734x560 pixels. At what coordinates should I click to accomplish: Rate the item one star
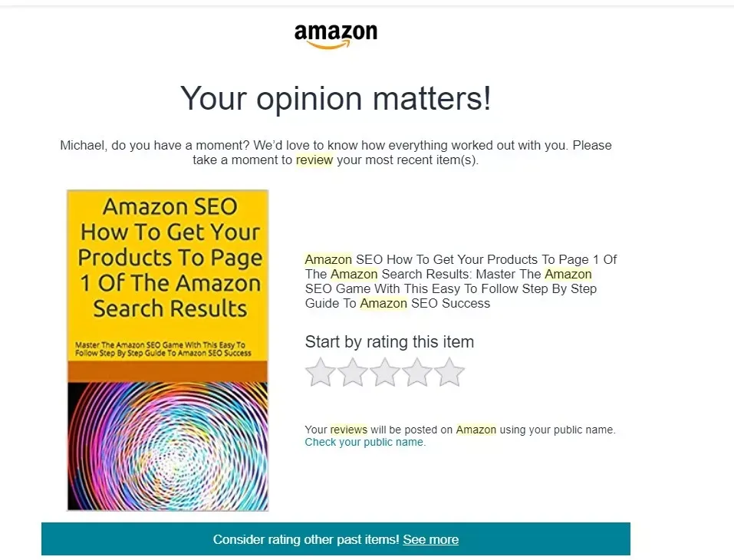[x=320, y=372]
